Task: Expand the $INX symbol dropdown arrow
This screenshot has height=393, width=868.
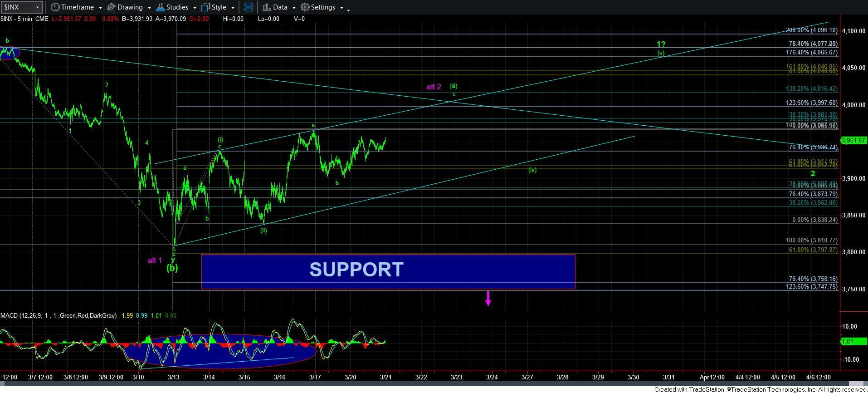Action: click(x=37, y=7)
